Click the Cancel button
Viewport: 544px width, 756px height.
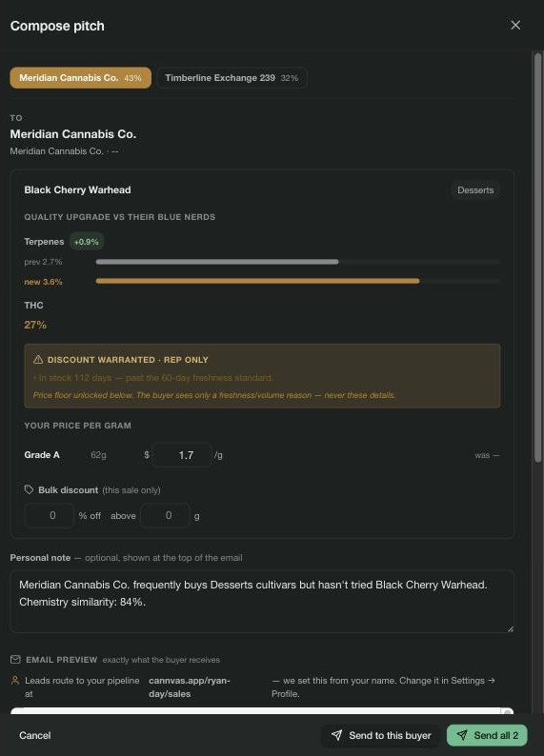coord(34,735)
